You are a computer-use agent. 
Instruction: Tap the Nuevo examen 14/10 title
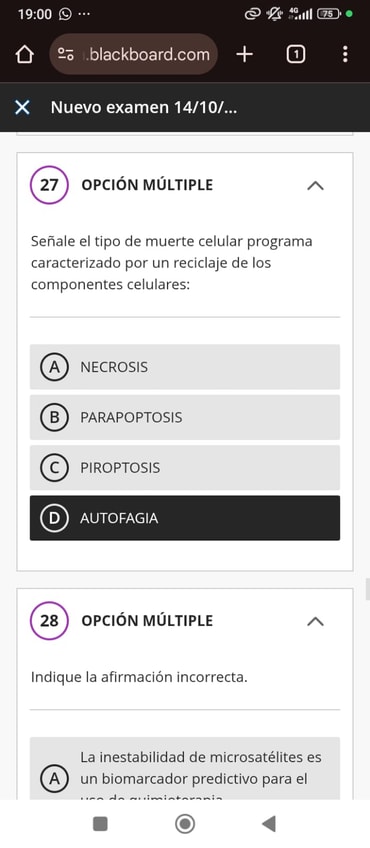pyautogui.click(x=144, y=108)
